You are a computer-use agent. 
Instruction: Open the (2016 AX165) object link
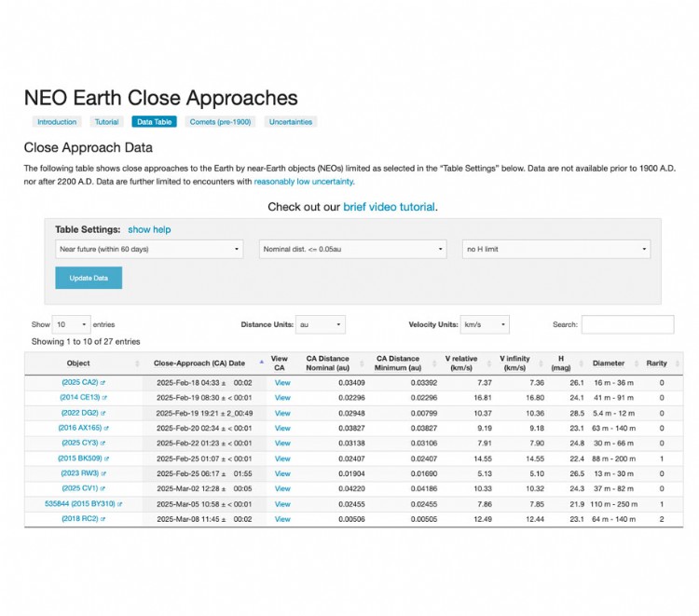click(80, 428)
